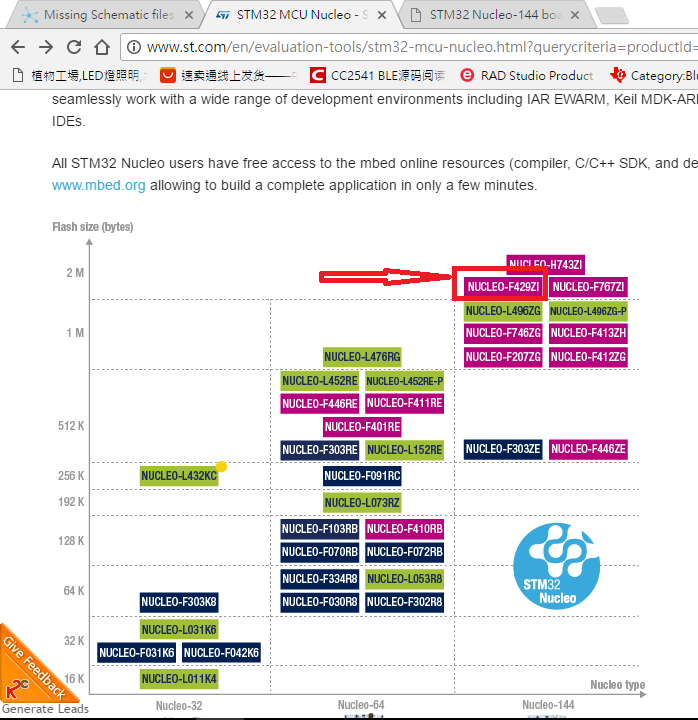Choose the NUCLEO-L452RE-P board

[405, 381]
